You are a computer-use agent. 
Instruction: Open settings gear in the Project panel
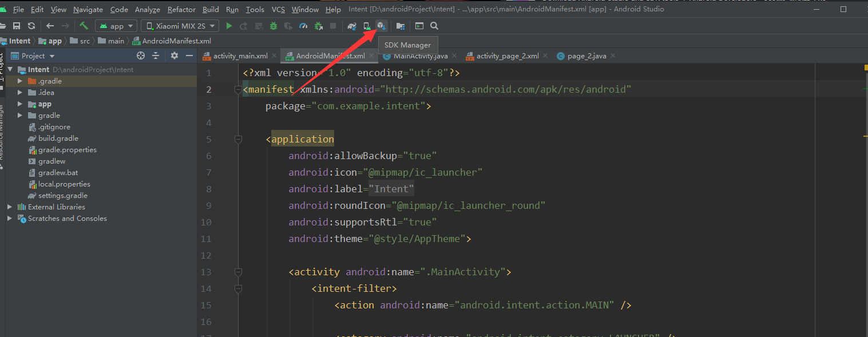pos(175,55)
